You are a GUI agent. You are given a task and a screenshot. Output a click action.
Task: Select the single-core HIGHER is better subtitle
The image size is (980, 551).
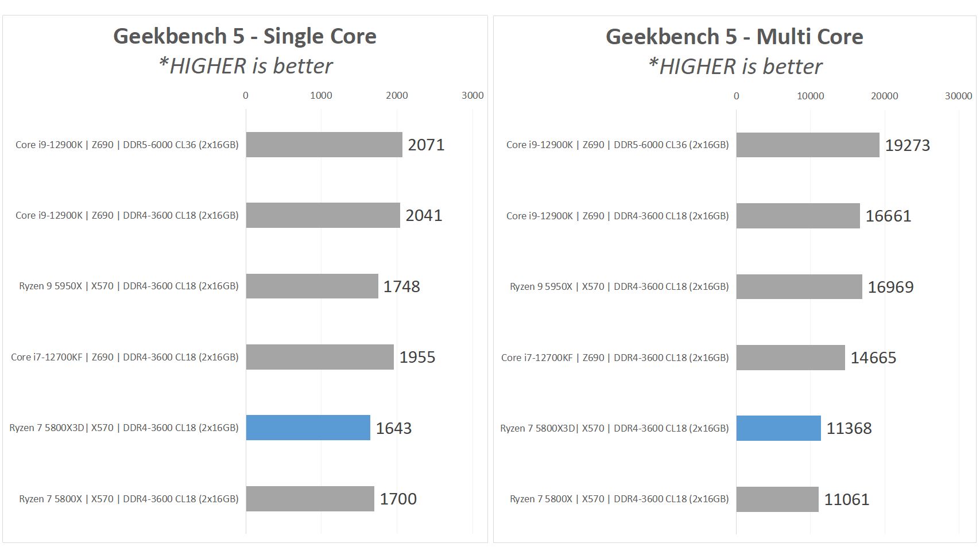245,66
